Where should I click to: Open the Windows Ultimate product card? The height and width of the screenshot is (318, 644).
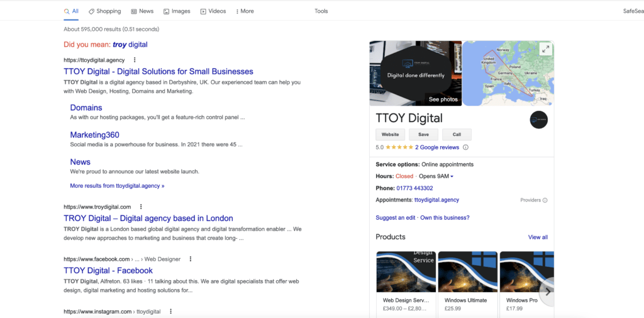coord(468,284)
